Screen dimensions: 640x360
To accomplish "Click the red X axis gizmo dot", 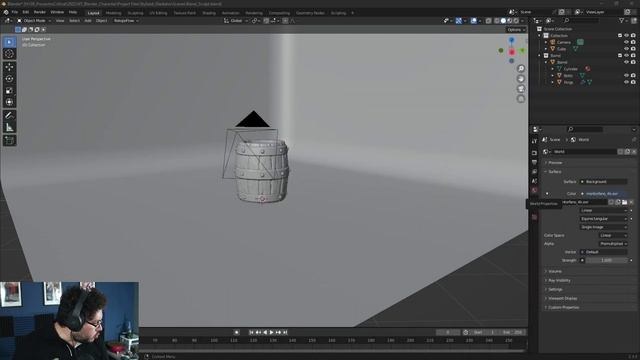I will coord(512,52).
